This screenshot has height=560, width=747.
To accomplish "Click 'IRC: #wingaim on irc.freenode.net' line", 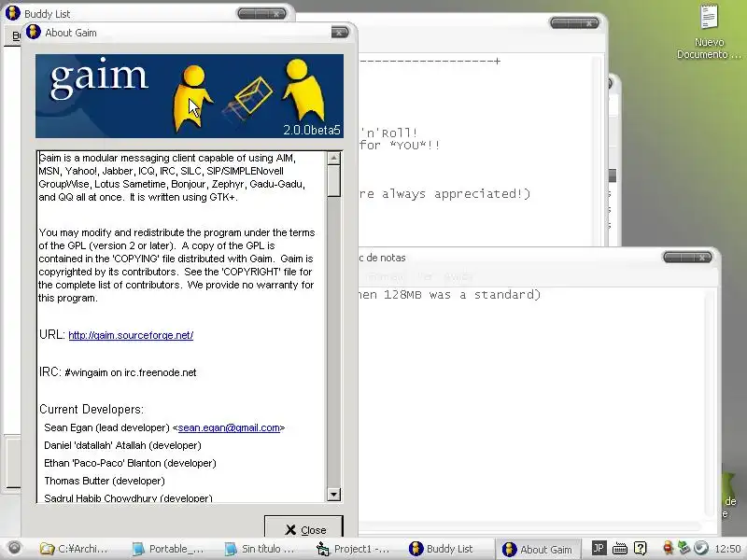I will (118, 372).
